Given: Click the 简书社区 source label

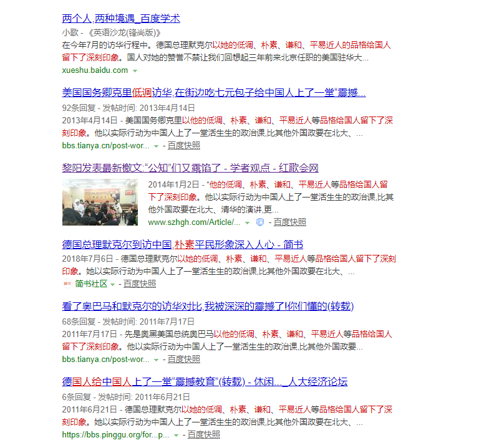Looking at the screenshot, I should coord(91,284).
